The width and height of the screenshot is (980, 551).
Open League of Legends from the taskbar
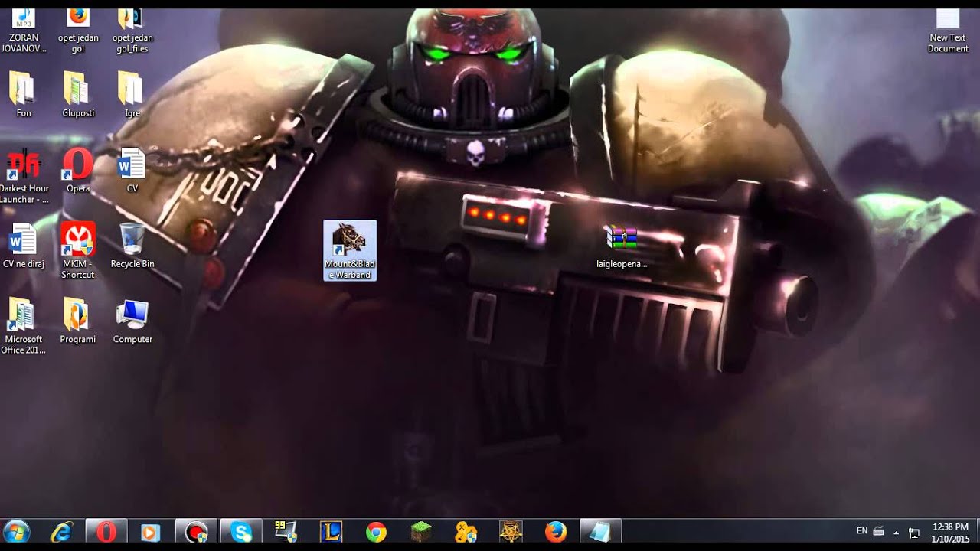tap(331, 531)
